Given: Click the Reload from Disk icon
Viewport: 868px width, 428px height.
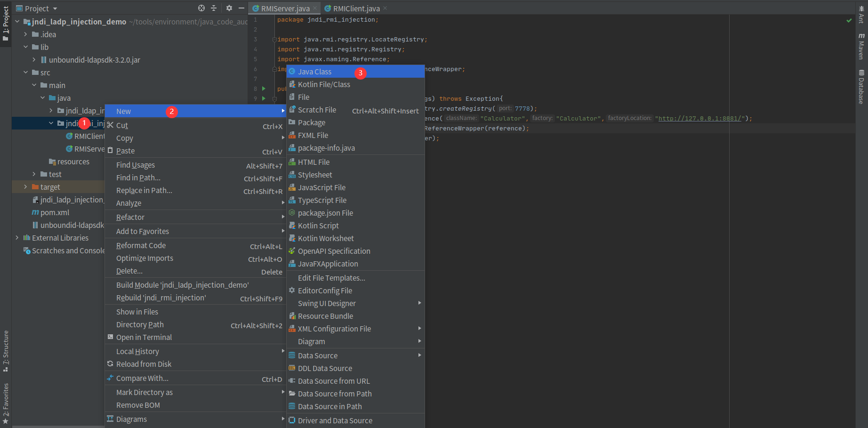Looking at the screenshot, I should [110, 363].
